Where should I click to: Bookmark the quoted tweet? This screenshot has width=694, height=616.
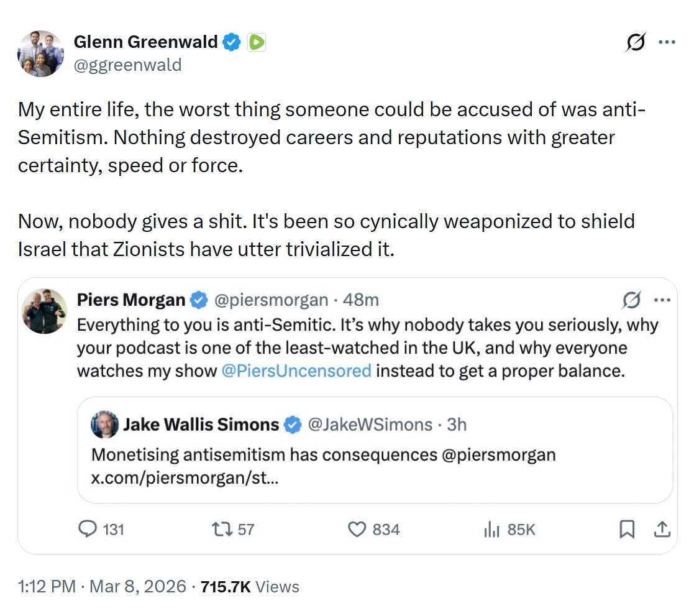click(627, 529)
